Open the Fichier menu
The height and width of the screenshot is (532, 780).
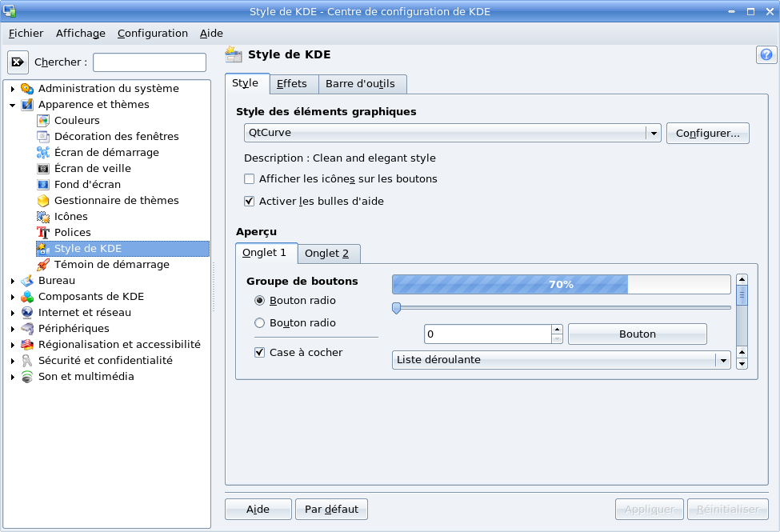coord(26,34)
